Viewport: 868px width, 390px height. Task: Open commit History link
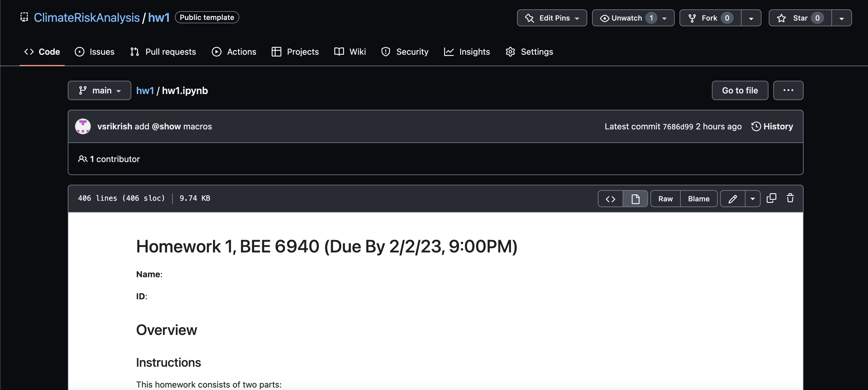coord(772,126)
